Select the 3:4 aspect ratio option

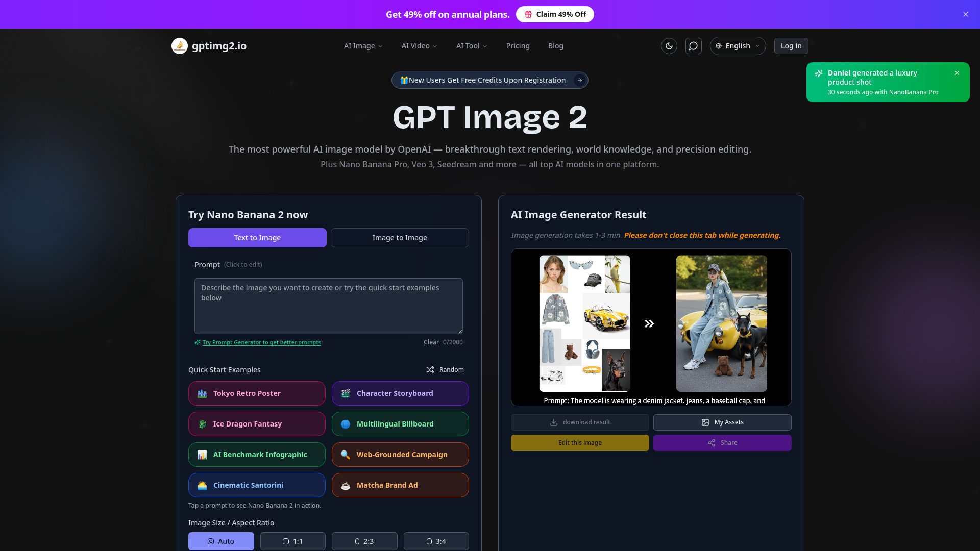(436, 541)
